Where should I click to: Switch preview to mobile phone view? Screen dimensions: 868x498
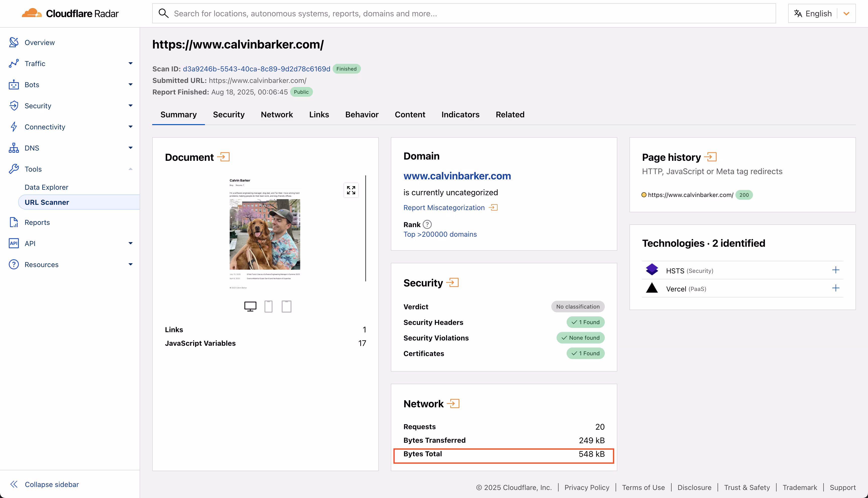268,306
